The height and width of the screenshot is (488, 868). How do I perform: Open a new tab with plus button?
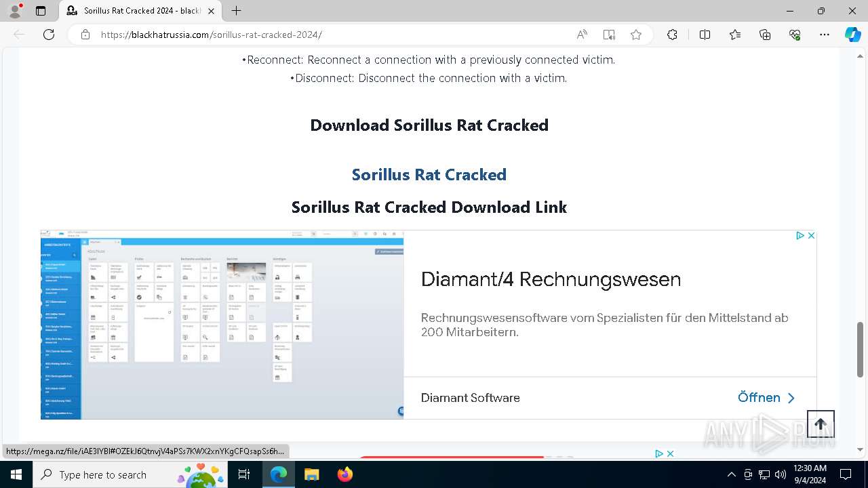click(236, 11)
